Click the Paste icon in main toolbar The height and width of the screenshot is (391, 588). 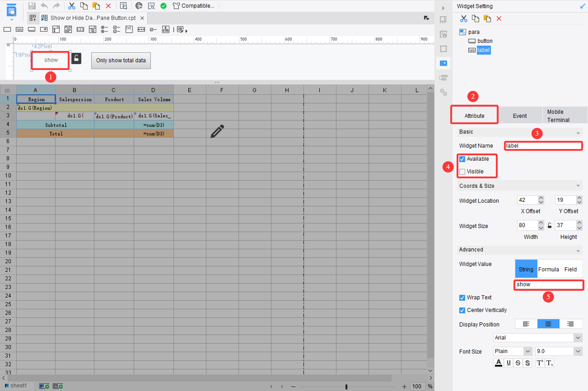[96, 6]
